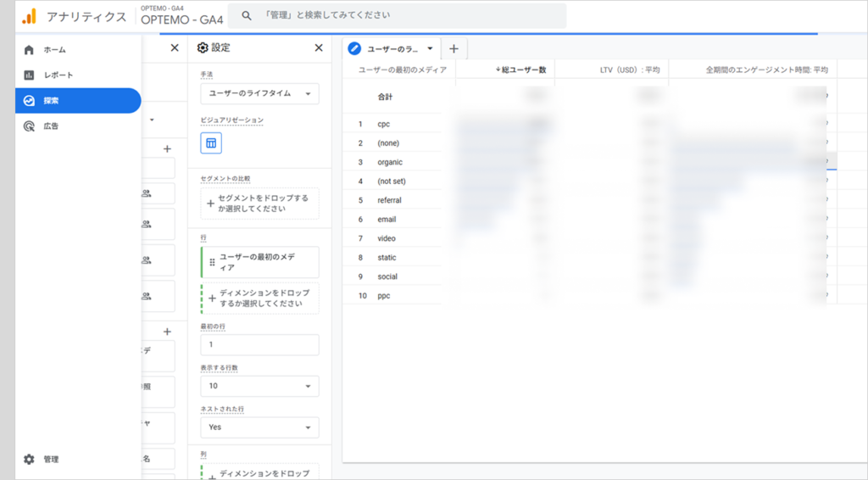Click the first people segment icon in variables panel
This screenshot has height=480, width=868.
(146, 193)
